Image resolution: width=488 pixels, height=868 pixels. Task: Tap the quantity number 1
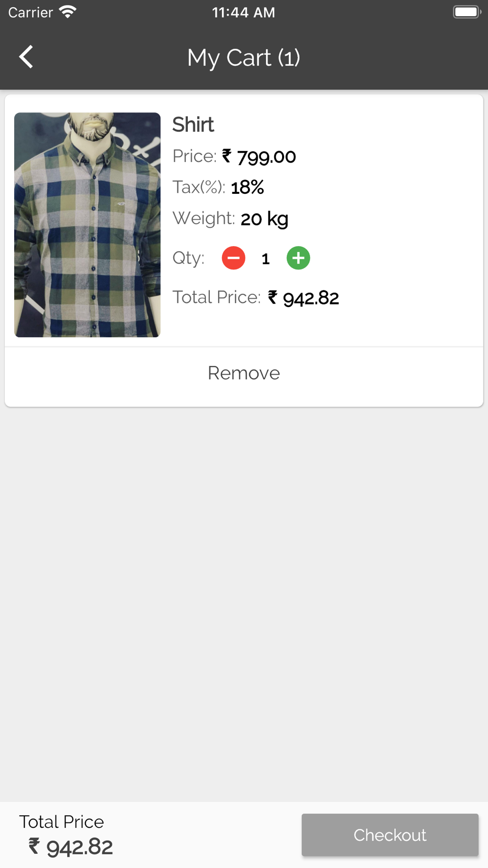tap(265, 259)
